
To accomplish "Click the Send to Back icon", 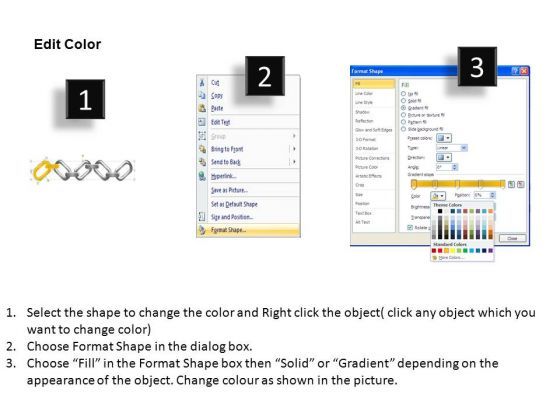I will (202, 162).
